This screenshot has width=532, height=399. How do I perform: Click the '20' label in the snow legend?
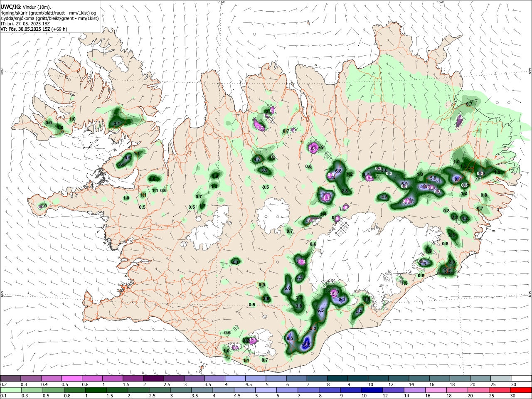coord(473,384)
